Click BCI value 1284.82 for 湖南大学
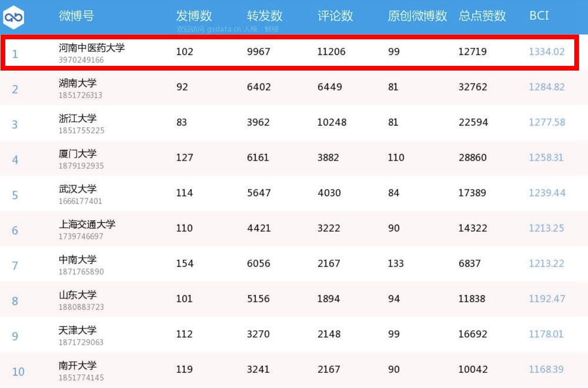Viewport: 588px width, 388px height. (546, 87)
